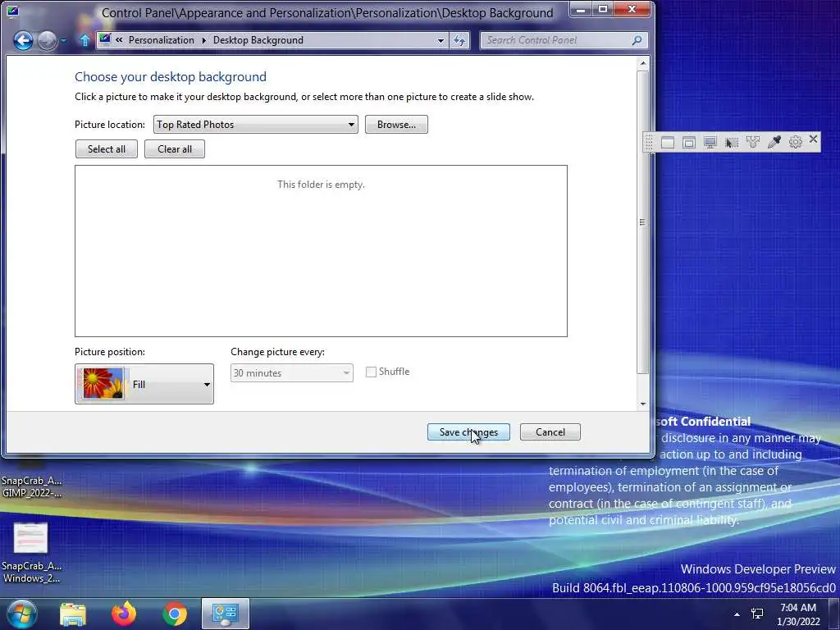The image size is (840, 630).
Task: Select SnapCrab Windows desktop file icon
Action: click(30, 538)
